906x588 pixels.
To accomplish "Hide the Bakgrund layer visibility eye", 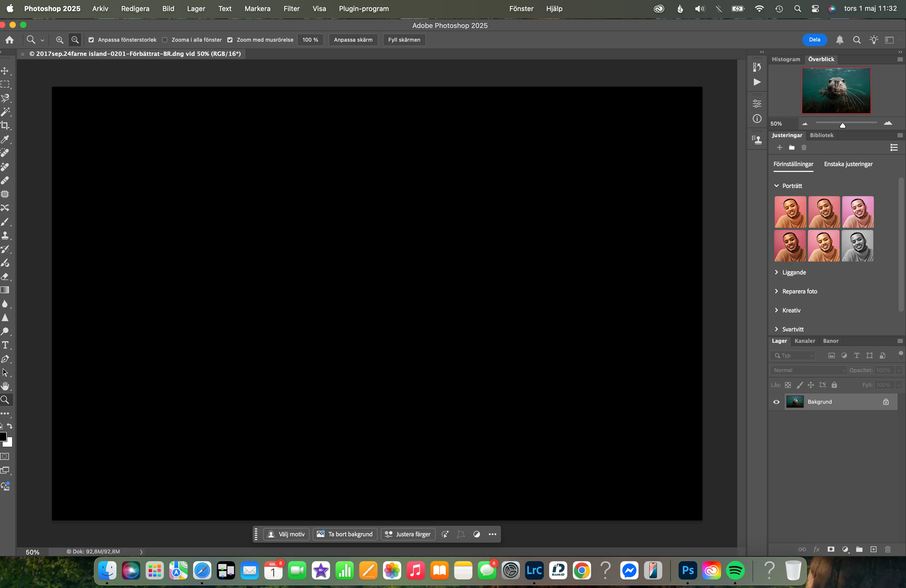I will tap(776, 402).
